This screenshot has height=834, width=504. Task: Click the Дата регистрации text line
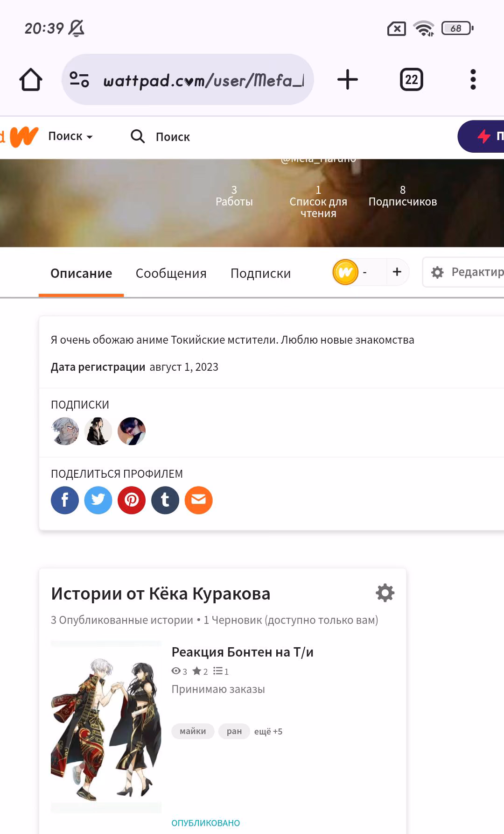tap(134, 367)
